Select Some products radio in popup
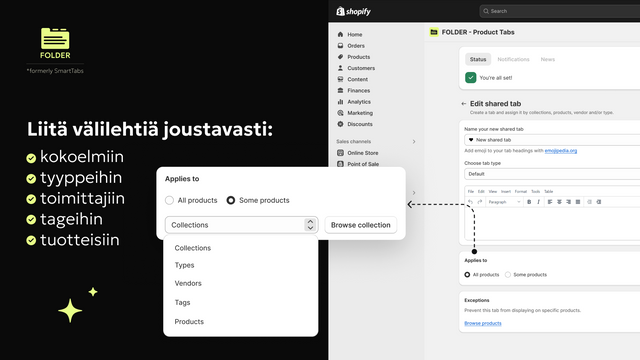 point(231,200)
